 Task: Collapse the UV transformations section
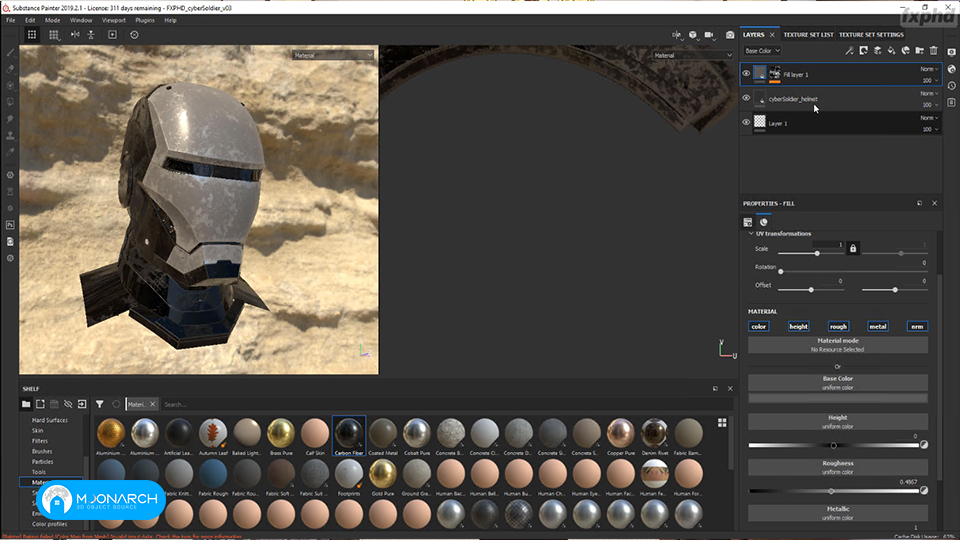[x=751, y=233]
